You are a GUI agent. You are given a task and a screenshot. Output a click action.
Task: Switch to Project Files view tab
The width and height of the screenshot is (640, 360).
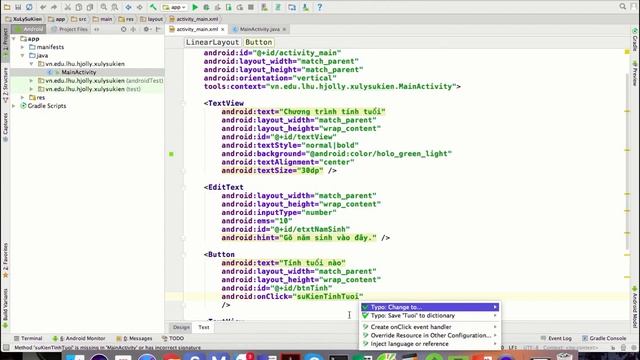[69, 29]
